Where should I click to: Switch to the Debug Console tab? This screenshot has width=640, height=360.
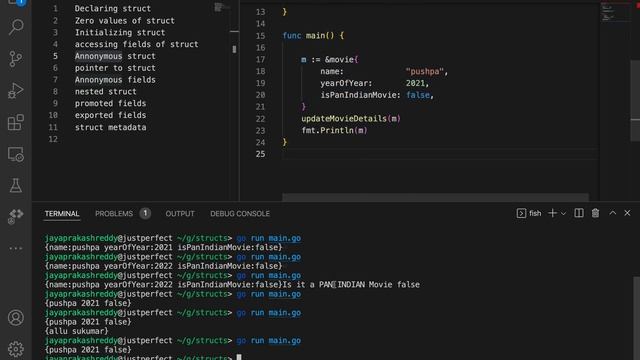[240, 214]
